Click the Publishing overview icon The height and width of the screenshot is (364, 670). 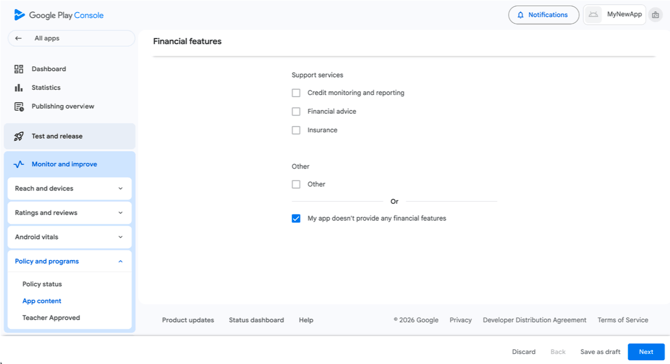point(19,106)
